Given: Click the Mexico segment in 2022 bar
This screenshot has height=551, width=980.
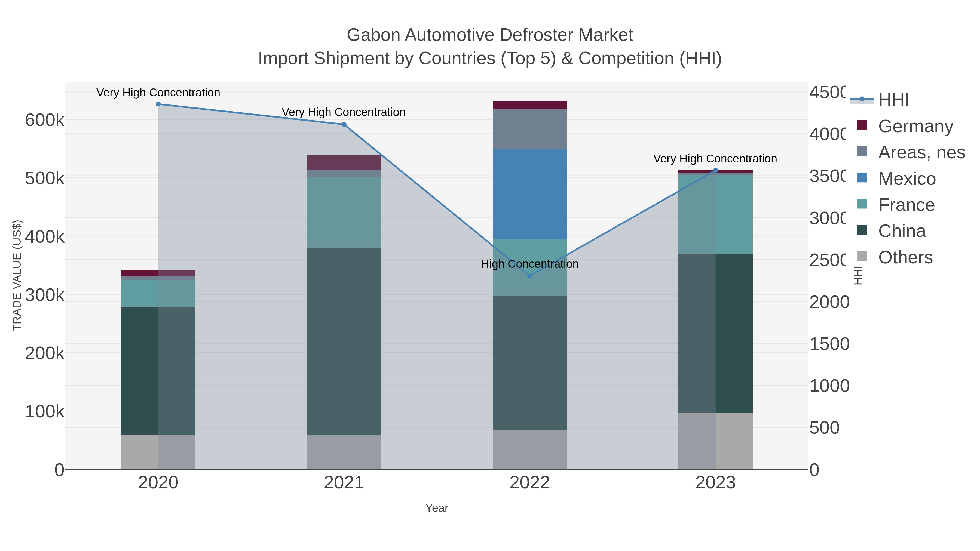Looking at the screenshot, I should tap(529, 194).
